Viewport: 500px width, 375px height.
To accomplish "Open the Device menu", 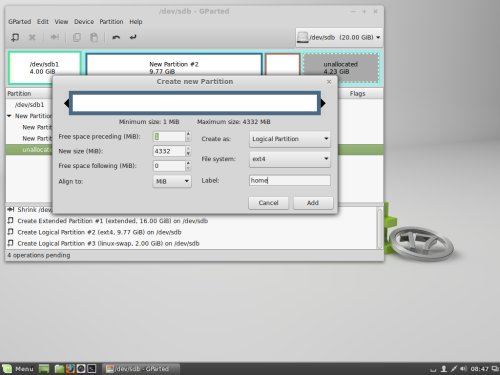I will (84, 22).
